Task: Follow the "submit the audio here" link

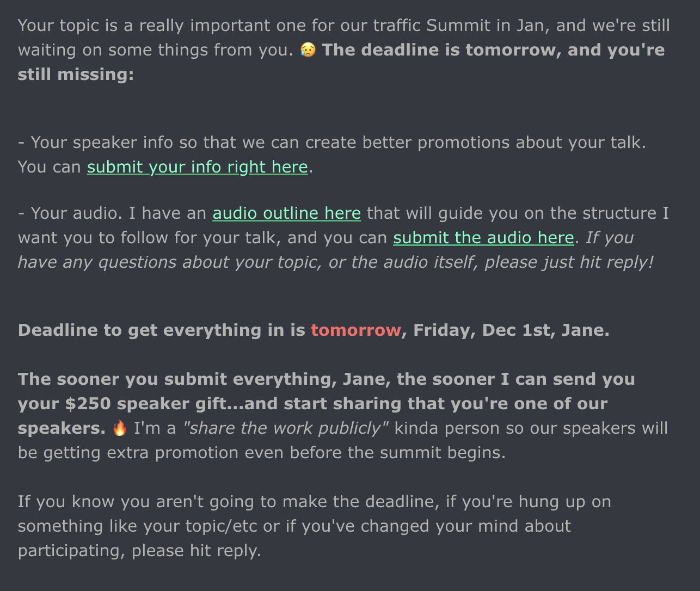Action: (x=483, y=238)
